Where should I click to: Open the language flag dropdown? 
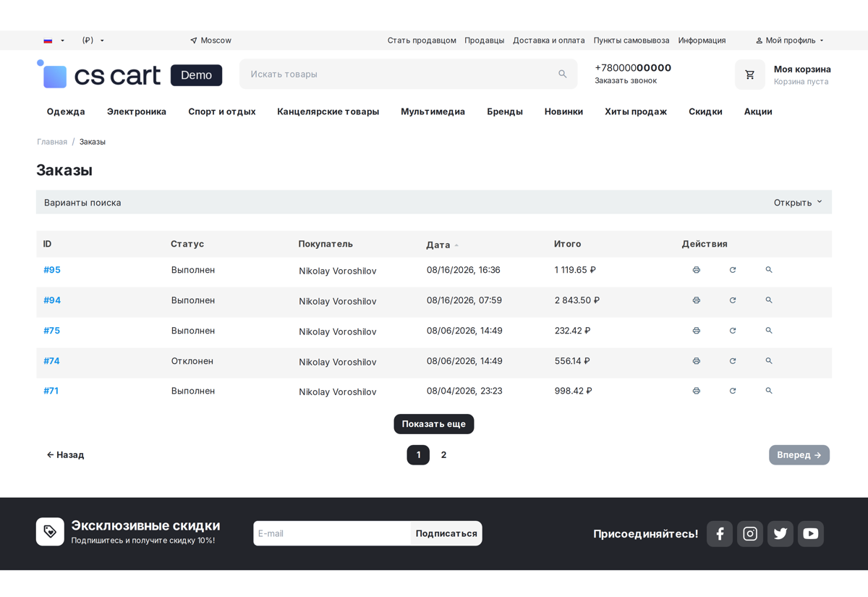[54, 41]
